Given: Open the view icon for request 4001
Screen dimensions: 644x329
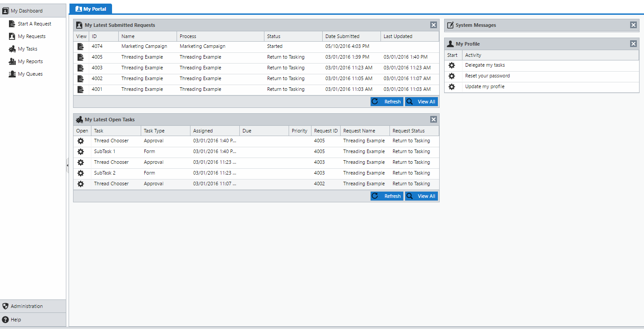Looking at the screenshot, I should click(81, 90).
